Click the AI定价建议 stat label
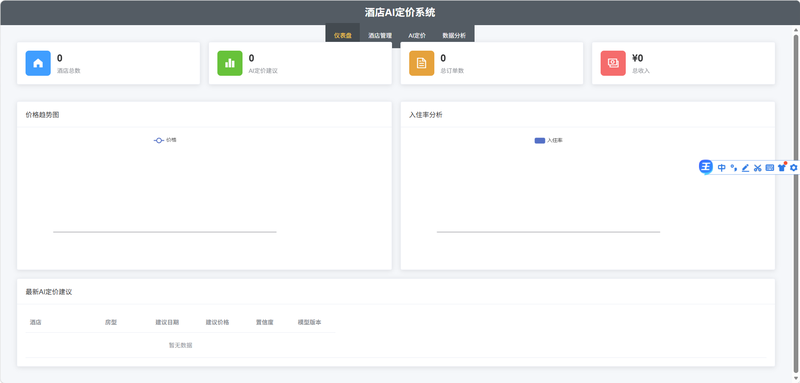800x383 pixels. point(263,71)
